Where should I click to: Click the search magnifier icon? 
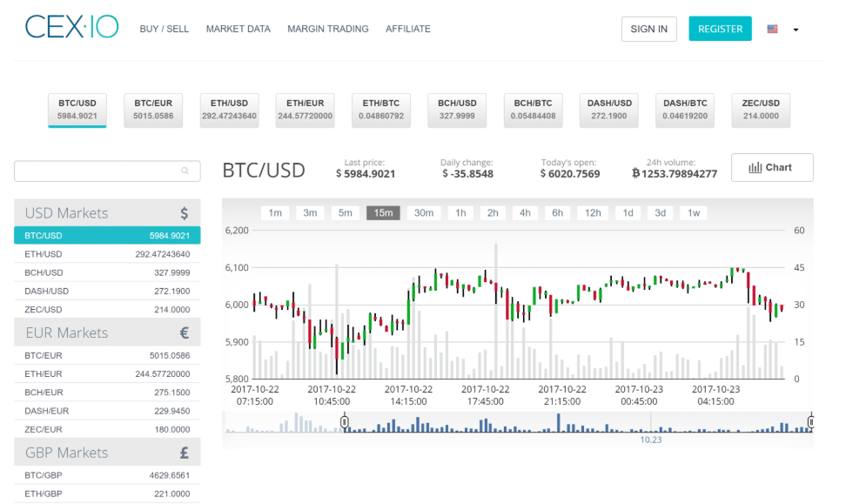[185, 171]
